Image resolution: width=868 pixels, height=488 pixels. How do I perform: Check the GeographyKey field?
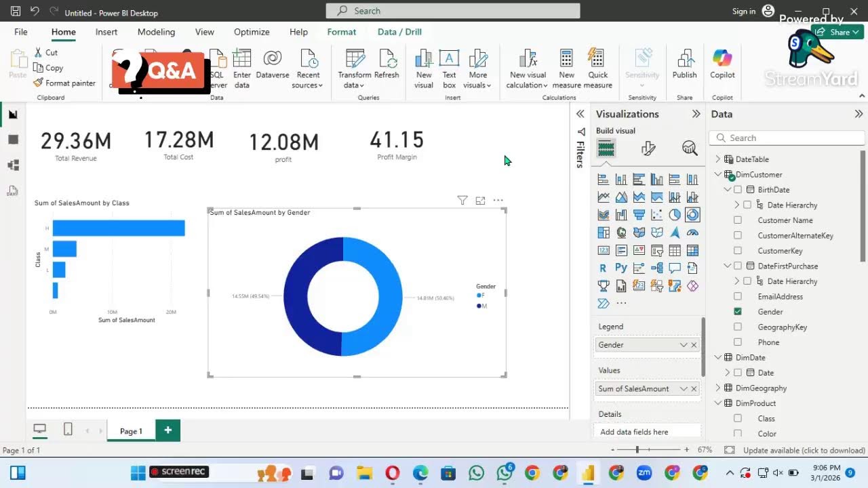tap(738, 327)
